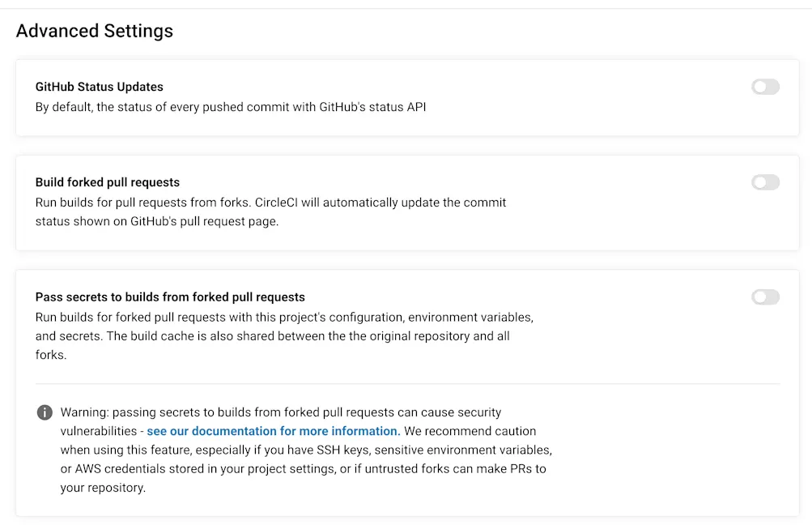
Task: Switch off Build forked pull requests
Action: pyautogui.click(x=764, y=182)
